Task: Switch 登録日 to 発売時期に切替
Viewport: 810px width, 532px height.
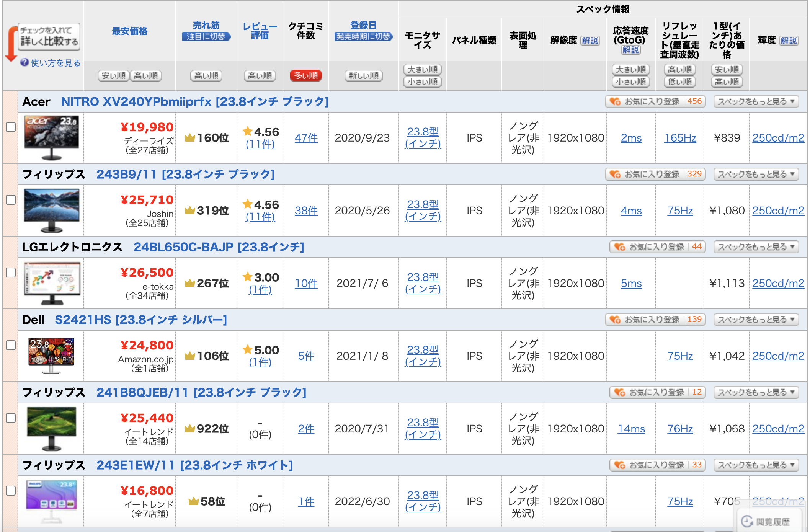Action: 363,37
